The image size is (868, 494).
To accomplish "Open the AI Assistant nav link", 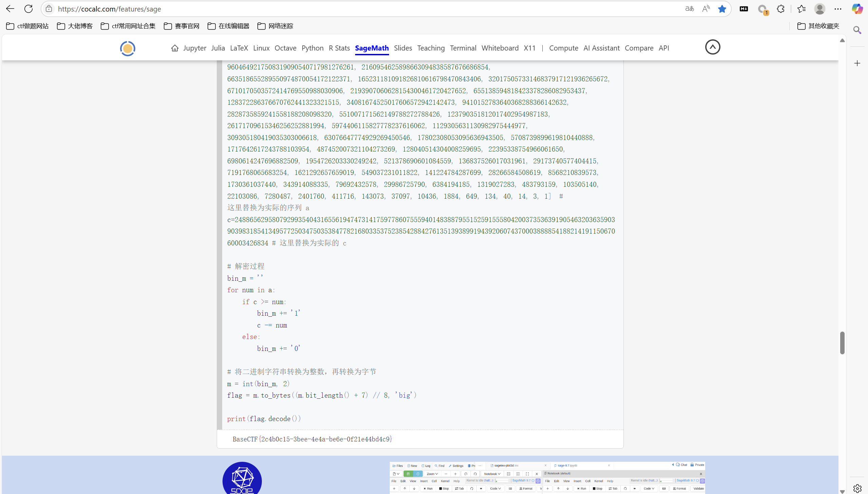I will [x=601, y=48].
